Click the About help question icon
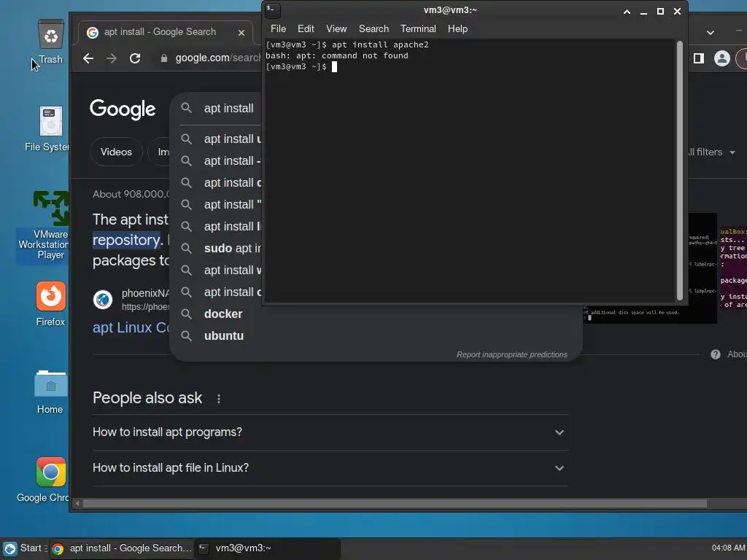 point(715,354)
